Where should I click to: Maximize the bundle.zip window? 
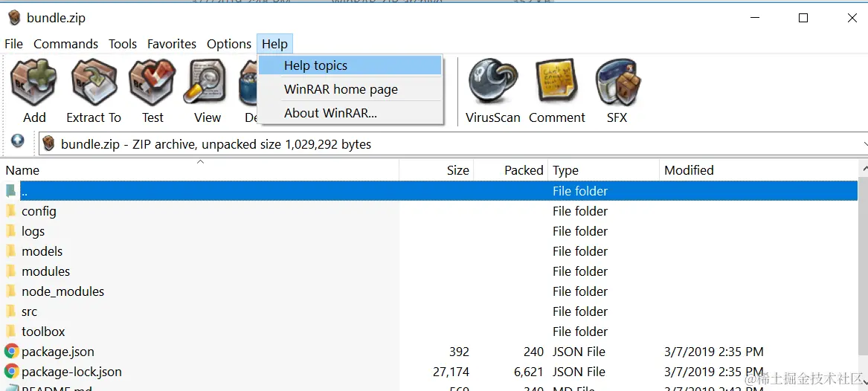(803, 19)
